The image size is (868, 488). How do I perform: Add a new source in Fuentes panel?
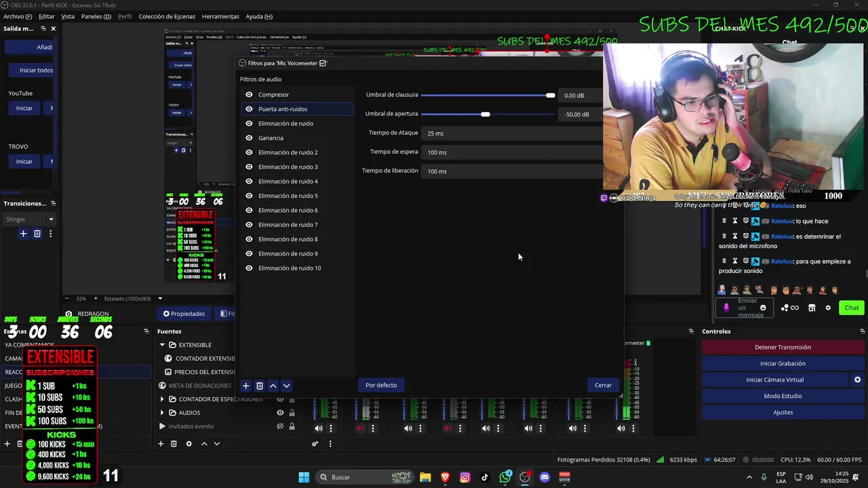tap(161, 444)
